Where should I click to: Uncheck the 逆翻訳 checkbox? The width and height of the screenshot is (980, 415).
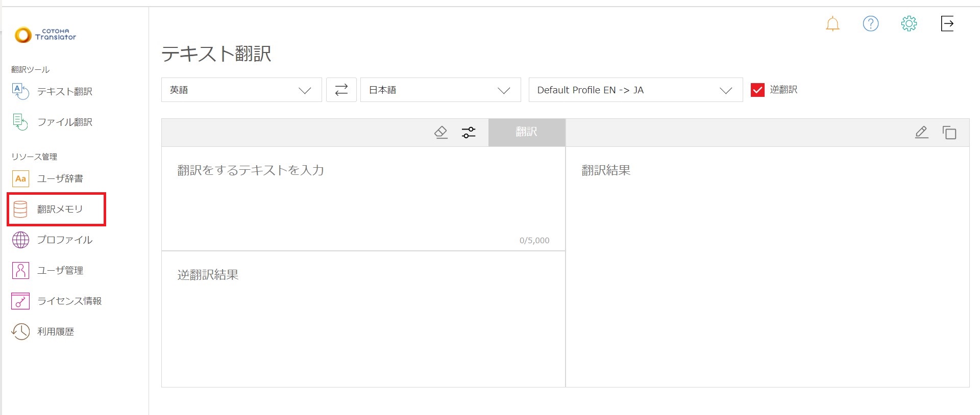(x=757, y=90)
